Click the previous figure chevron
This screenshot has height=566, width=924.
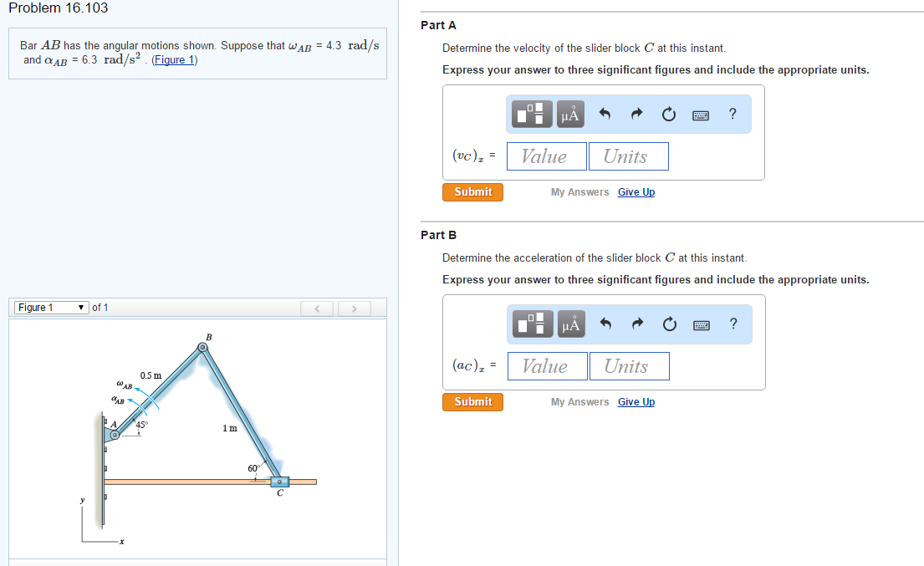click(316, 308)
